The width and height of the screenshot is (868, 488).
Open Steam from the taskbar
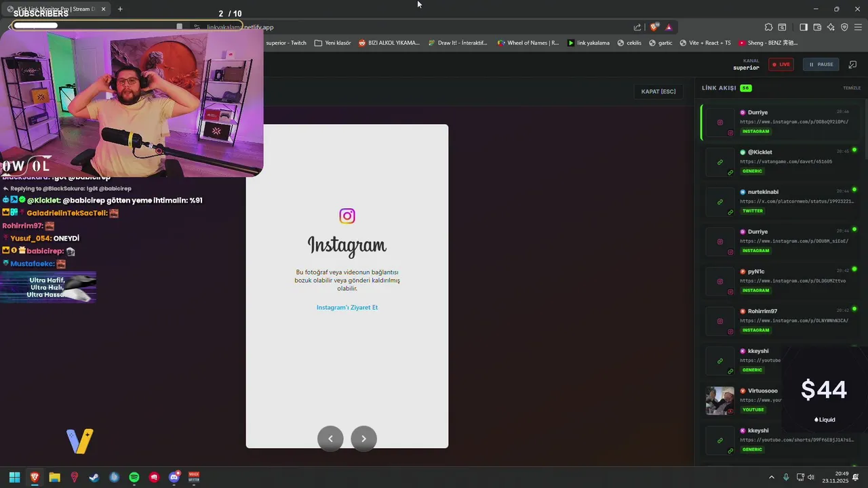(x=94, y=477)
